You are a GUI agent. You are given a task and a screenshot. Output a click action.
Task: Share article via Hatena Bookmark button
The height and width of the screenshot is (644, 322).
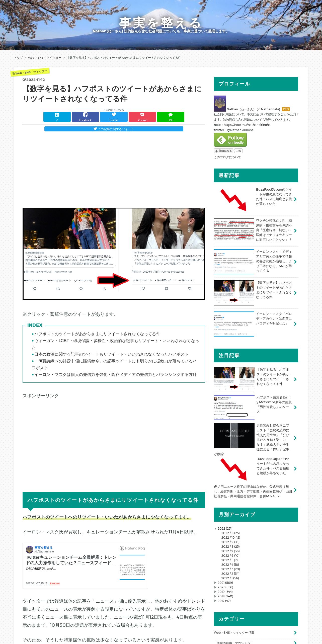click(x=57, y=117)
